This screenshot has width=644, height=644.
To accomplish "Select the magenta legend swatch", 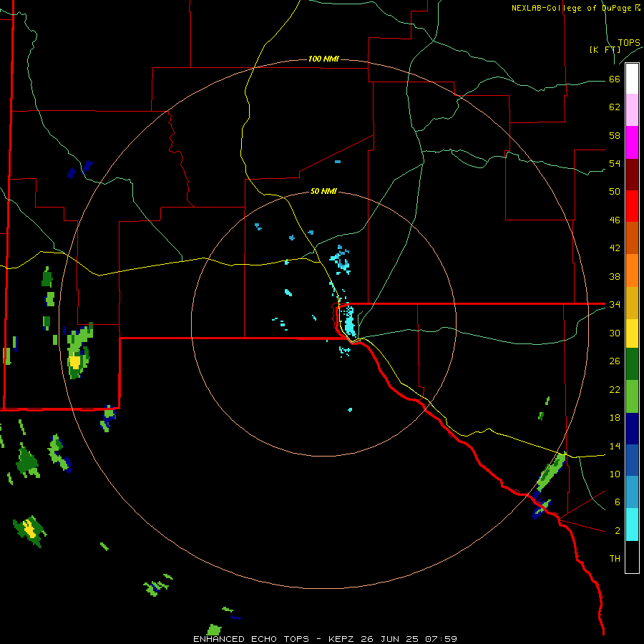I will click(632, 142).
